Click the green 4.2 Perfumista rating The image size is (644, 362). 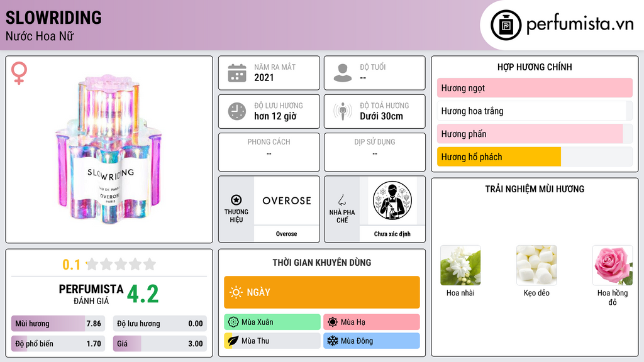coord(143,294)
